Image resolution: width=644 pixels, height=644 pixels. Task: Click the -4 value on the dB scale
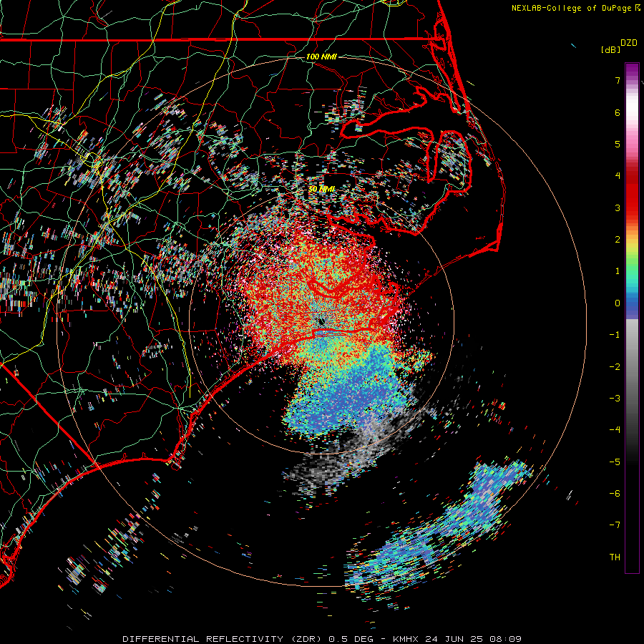pyautogui.click(x=615, y=430)
